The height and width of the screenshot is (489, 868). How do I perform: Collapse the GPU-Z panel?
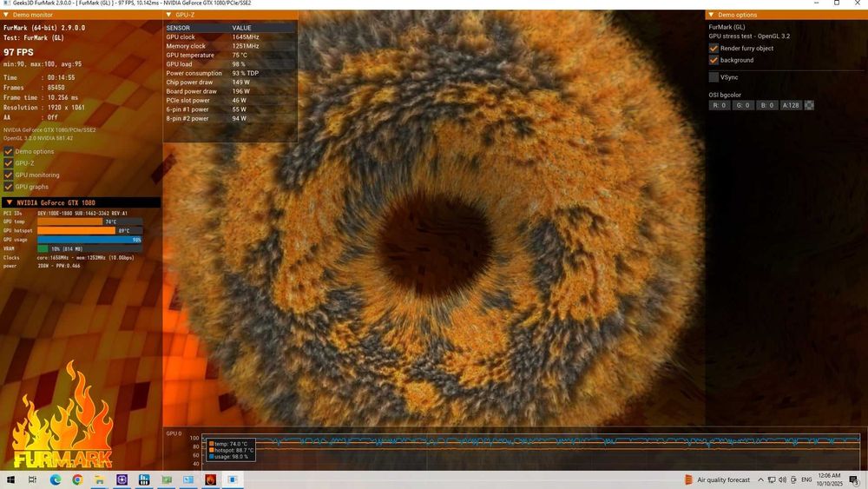(169, 15)
